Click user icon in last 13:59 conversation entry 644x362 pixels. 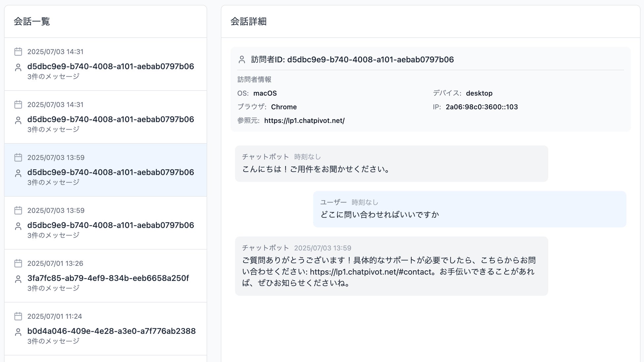point(18,226)
